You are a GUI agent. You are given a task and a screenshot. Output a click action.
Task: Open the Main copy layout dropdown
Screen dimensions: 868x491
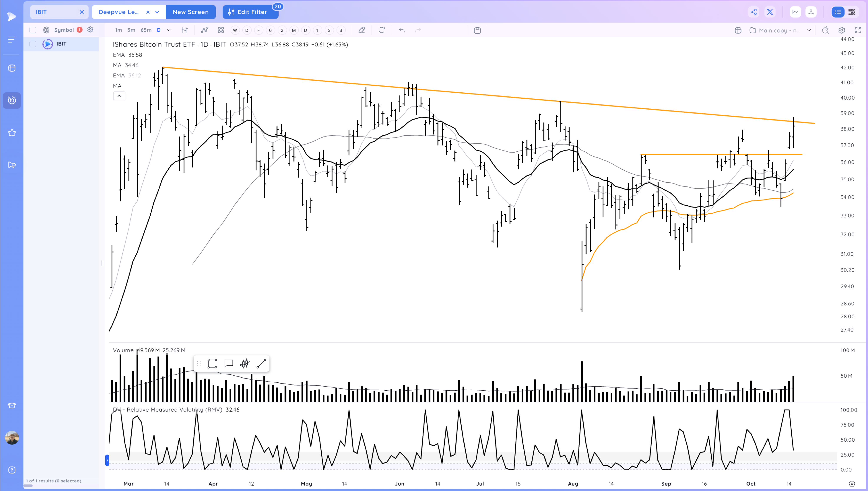click(x=809, y=30)
